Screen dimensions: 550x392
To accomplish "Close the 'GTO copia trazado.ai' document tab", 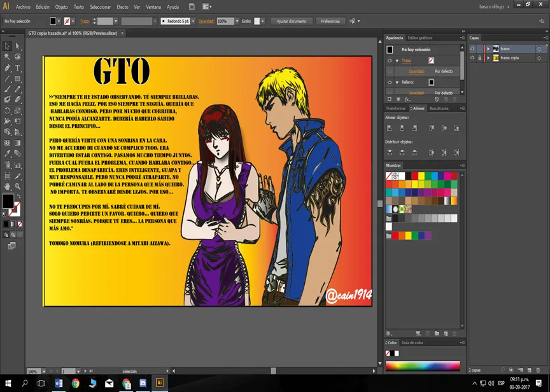I will pyautogui.click(x=122, y=33).
